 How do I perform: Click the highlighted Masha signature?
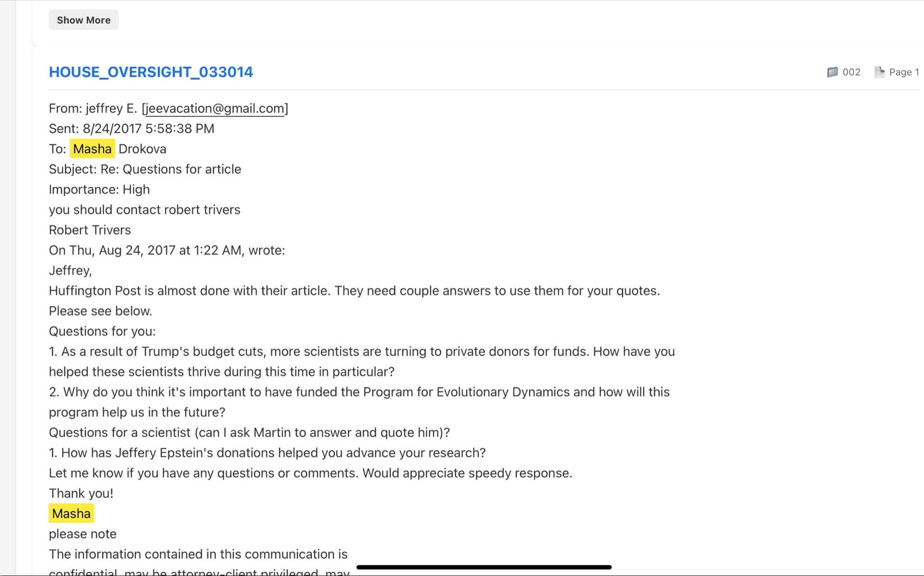pos(71,514)
